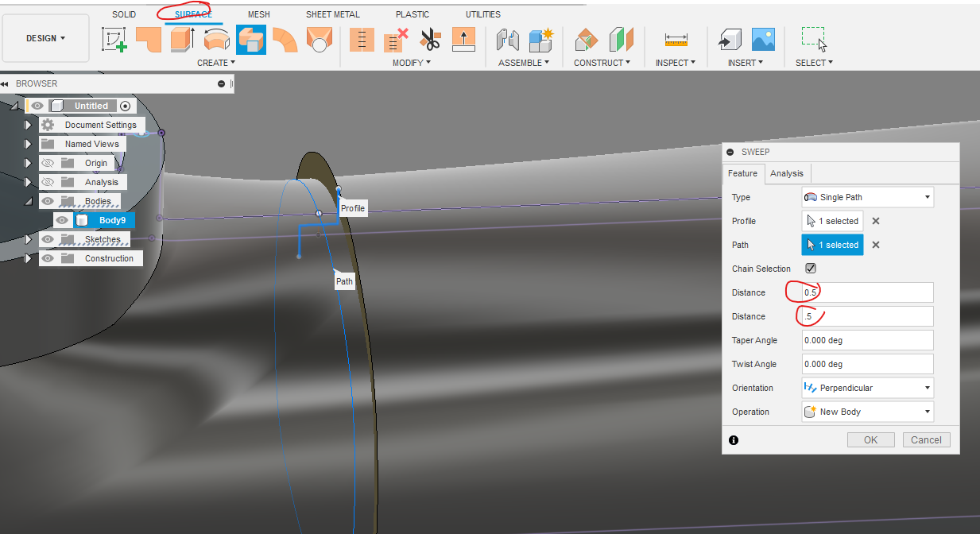Expand the Sketches folder in the browser

tap(29, 239)
